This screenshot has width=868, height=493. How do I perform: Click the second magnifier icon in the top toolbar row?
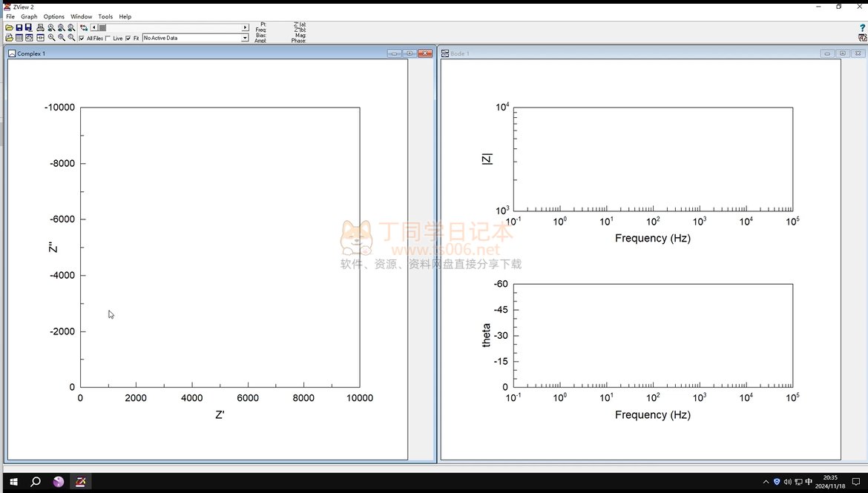[62, 27]
